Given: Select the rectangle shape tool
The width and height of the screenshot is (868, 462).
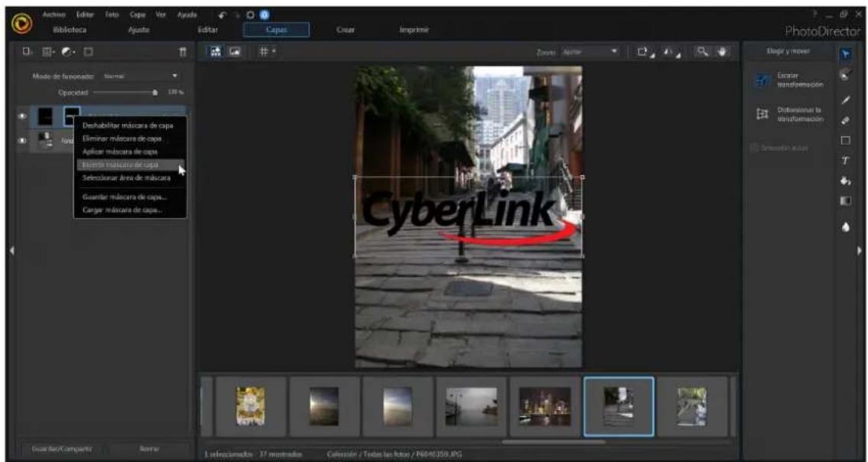Looking at the screenshot, I should [x=846, y=140].
